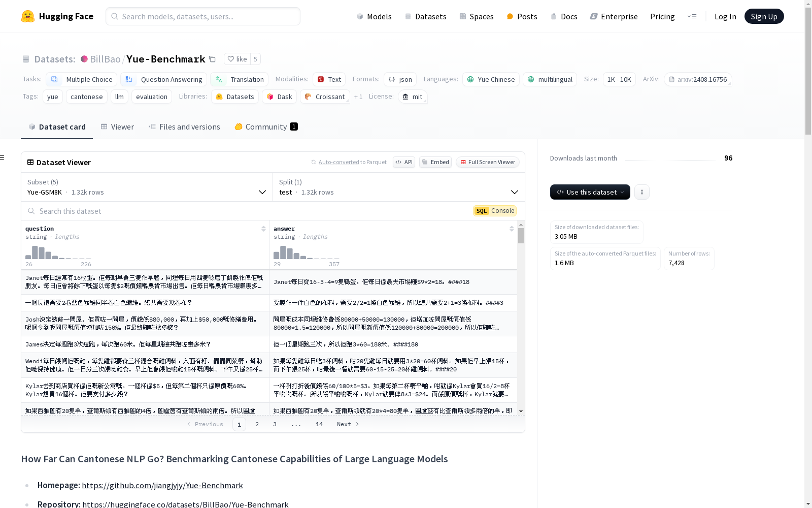The width and height of the screenshot is (812, 508).
Task: Click the llm tag
Action: (x=119, y=97)
